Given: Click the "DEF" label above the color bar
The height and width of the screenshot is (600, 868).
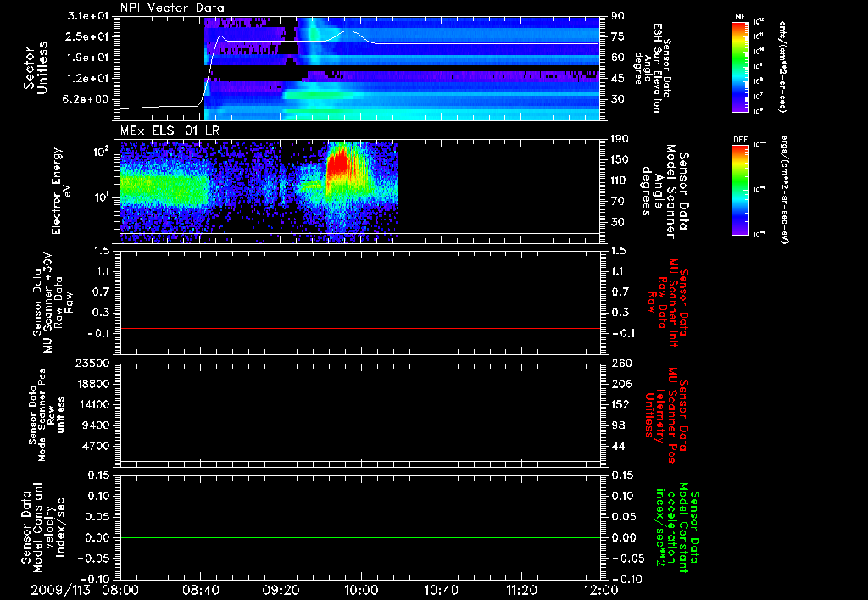Looking at the screenshot, I should (740, 140).
